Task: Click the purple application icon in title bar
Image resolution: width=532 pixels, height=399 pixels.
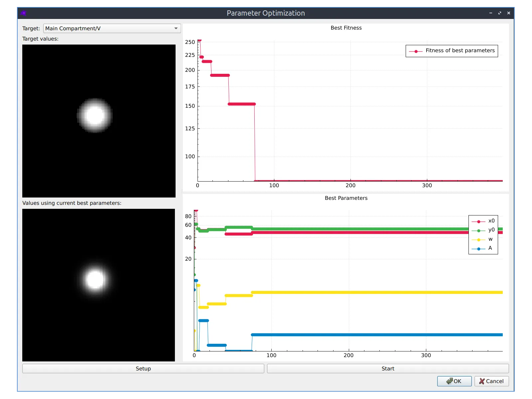Action: click(x=23, y=13)
